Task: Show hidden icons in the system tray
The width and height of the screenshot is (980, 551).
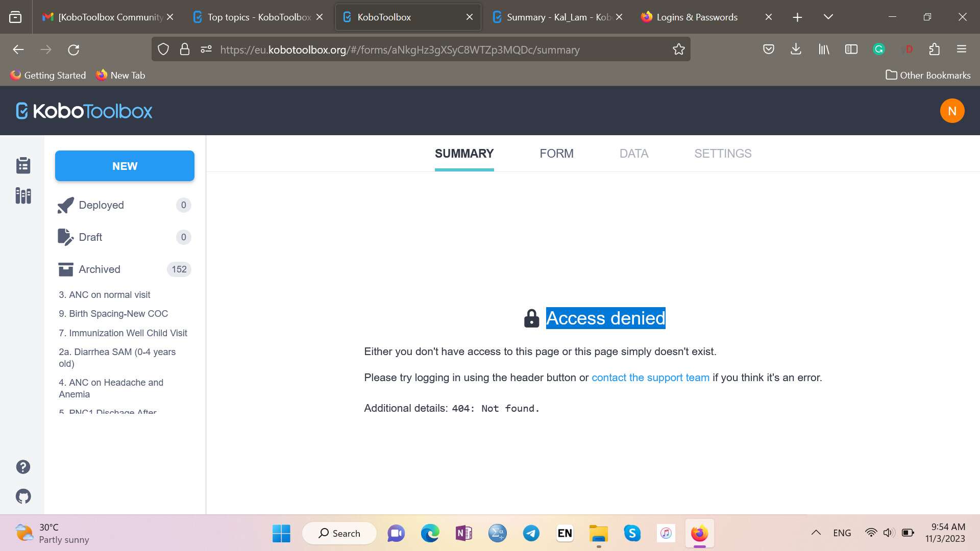Action: tap(816, 533)
